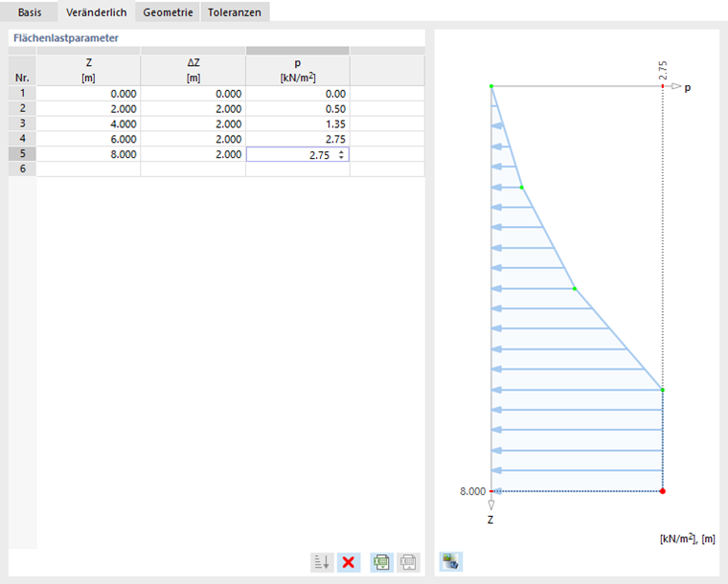Viewport: 728px width, 584px height.
Task: Click Z cell with value 6.000
Action: click(89, 139)
